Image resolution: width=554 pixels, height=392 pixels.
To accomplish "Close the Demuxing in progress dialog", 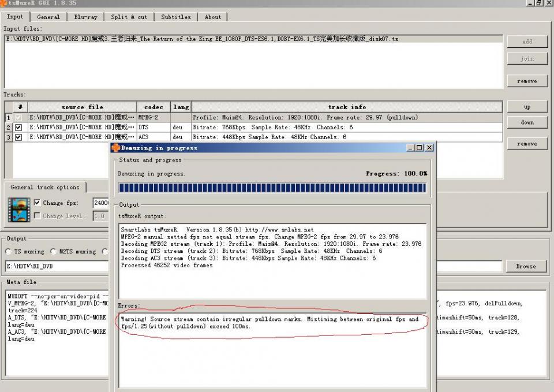I will tap(429, 148).
